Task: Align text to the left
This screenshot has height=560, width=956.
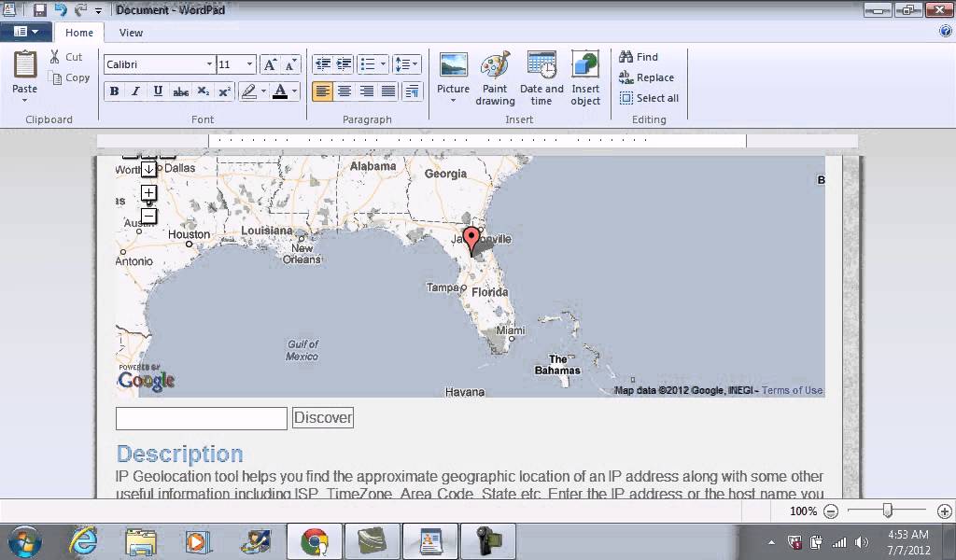Action: click(x=322, y=91)
